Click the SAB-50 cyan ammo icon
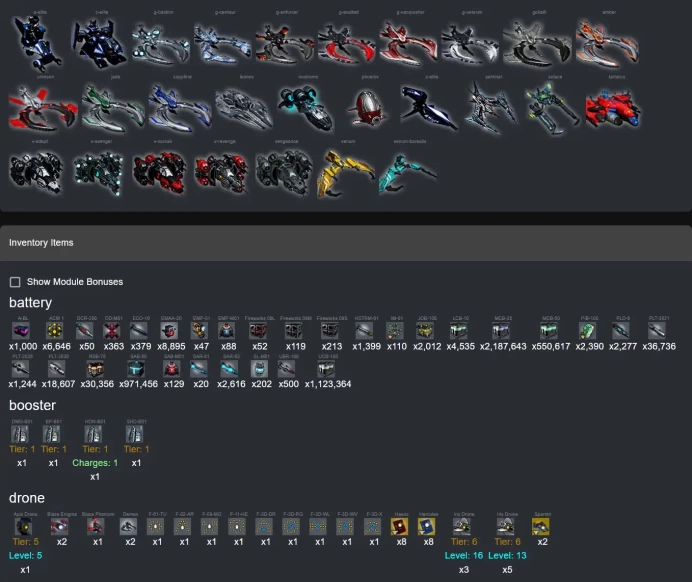 tap(136, 368)
